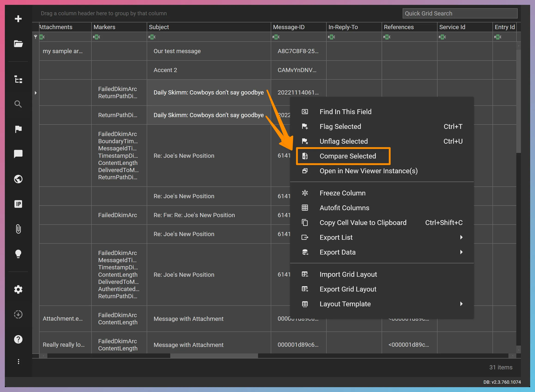Click the paperclip attachments icon in the sidebar
535x392 pixels.
18,229
